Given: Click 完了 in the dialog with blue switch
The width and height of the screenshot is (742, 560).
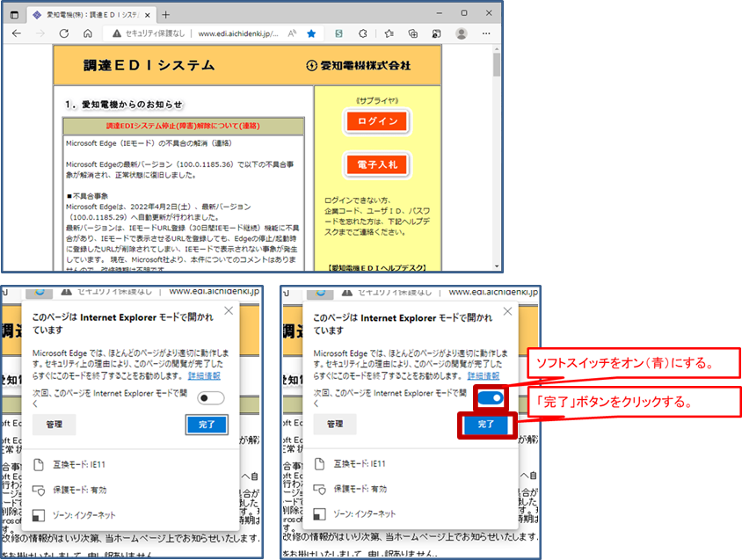Looking at the screenshot, I should point(486,424).
